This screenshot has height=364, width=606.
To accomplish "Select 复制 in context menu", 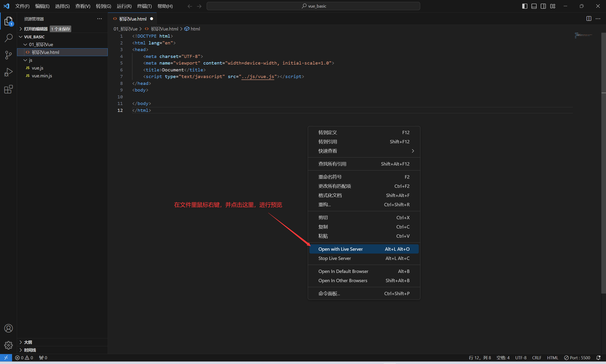I will (x=364, y=227).
